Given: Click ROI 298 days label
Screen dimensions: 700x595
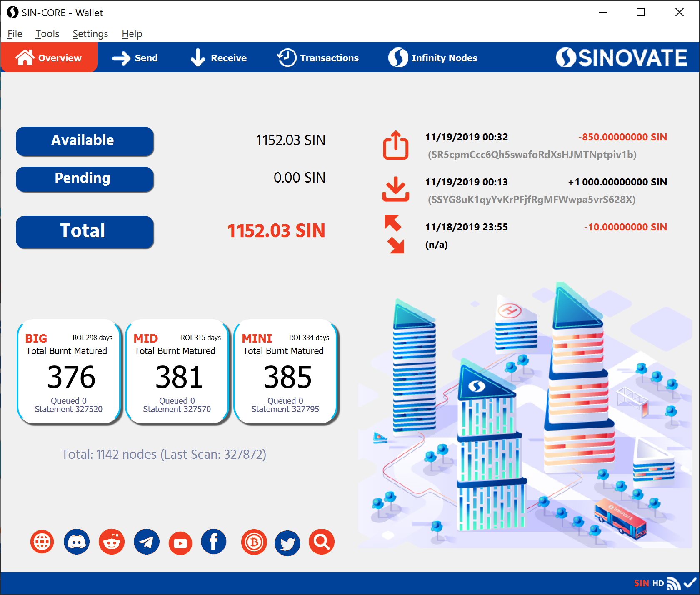Looking at the screenshot, I should click(92, 337).
